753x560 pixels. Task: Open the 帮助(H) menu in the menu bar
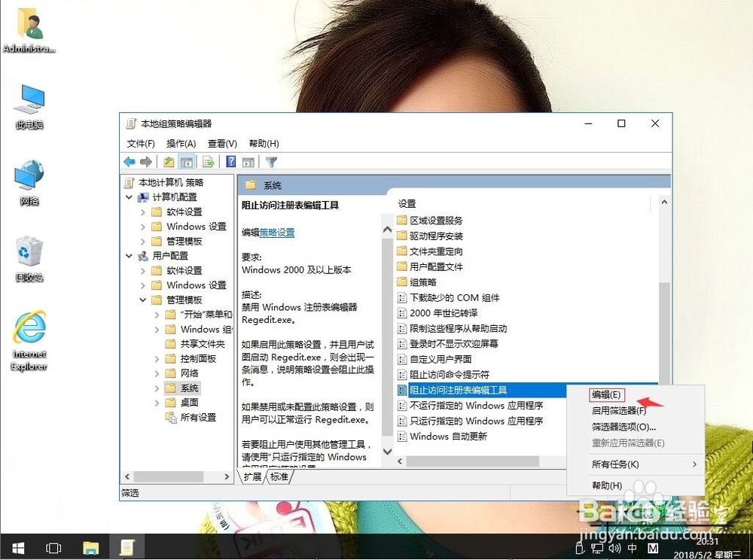264,144
